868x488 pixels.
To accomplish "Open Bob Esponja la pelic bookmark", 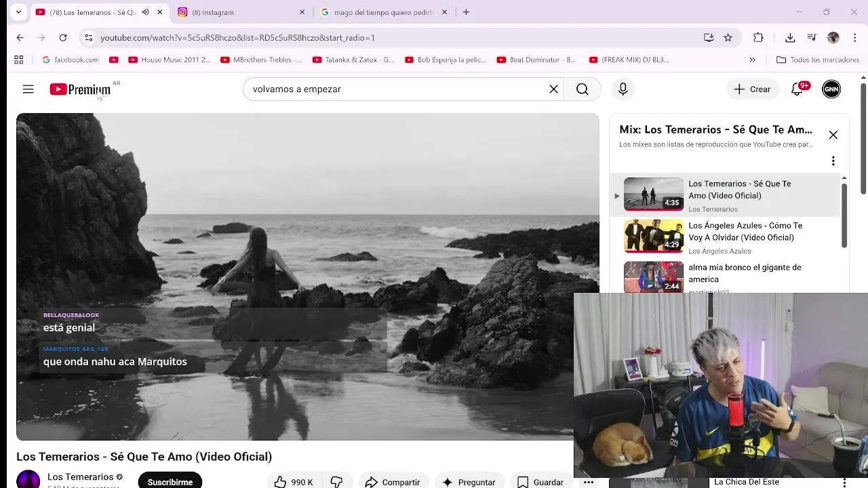I will [446, 60].
